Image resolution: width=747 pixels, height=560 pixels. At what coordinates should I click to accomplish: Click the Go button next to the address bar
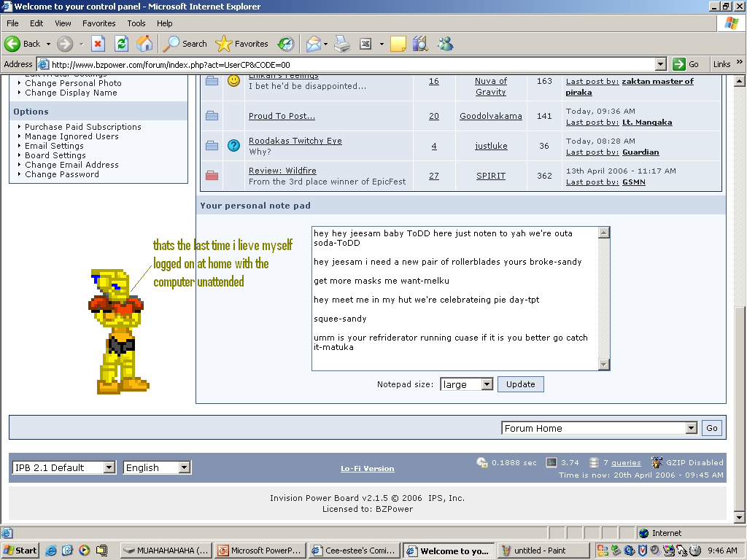pos(686,64)
